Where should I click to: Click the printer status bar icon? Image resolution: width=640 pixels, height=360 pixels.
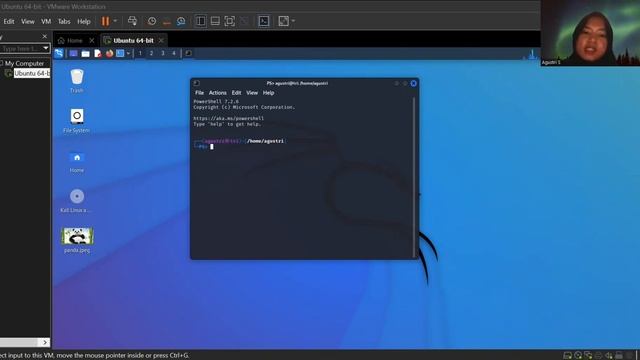click(x=598, y=356)
